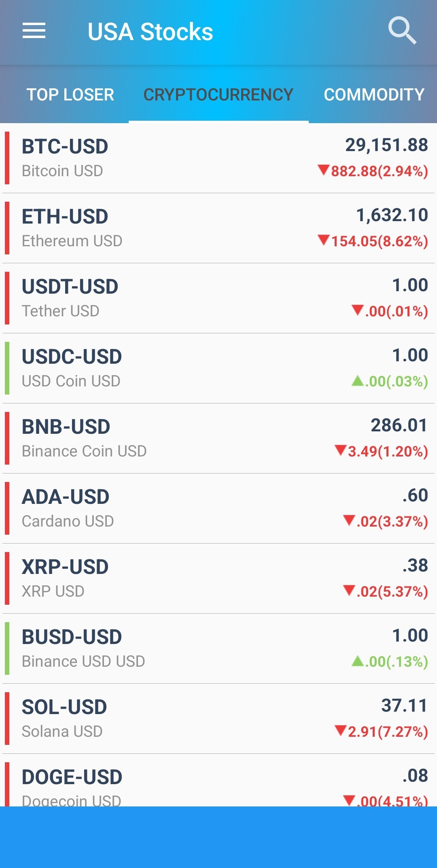Screen dimensions: 437x868
Task: Tap the blue banner area at bottom
Action: tap(218, 837)
